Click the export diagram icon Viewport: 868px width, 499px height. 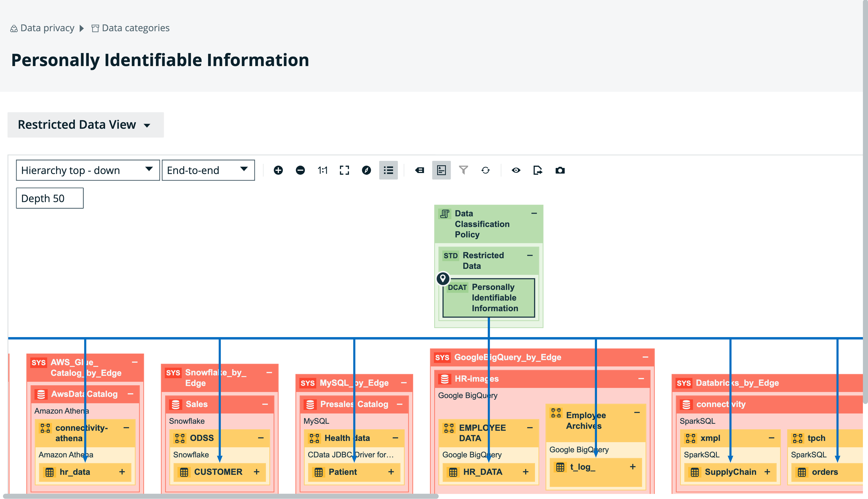click(538, 170)
